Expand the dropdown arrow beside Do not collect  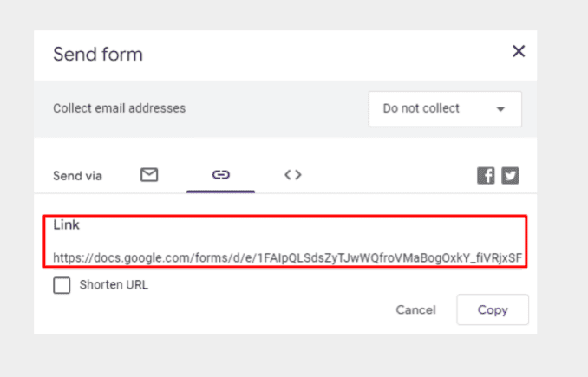(500, 109)
